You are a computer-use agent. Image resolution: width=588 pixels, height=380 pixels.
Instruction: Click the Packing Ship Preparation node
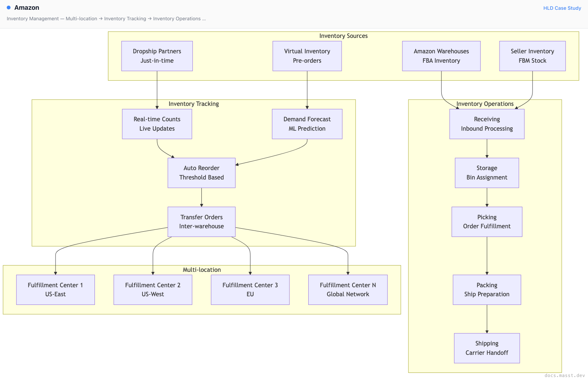(x=487, y=290)
